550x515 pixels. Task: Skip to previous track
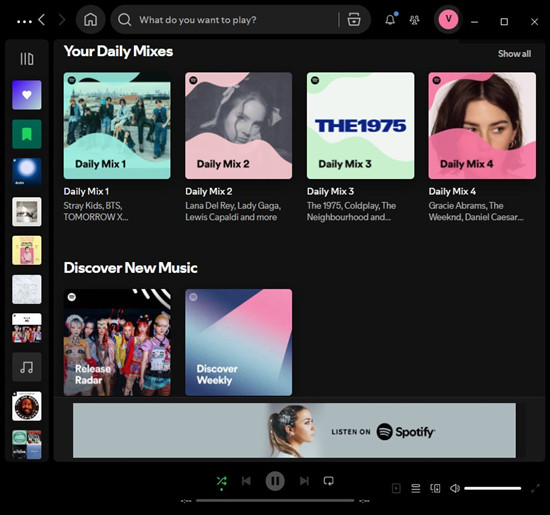point(246,481)
